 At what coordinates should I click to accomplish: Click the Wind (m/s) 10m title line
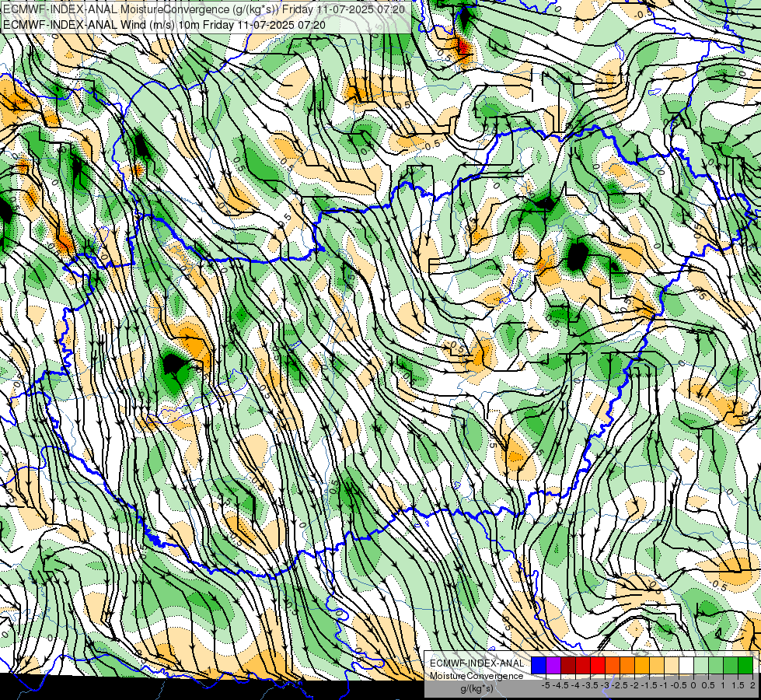coord(165,25)
